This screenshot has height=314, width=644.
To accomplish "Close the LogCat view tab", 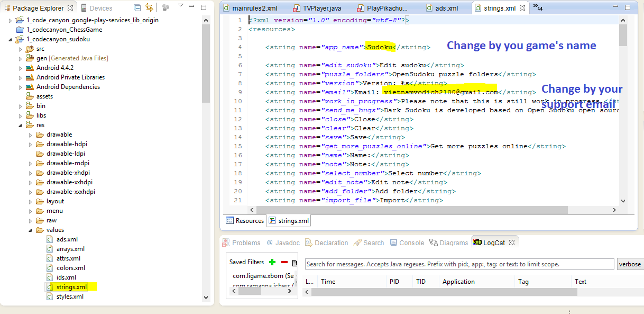I will [x=512, y=242].
